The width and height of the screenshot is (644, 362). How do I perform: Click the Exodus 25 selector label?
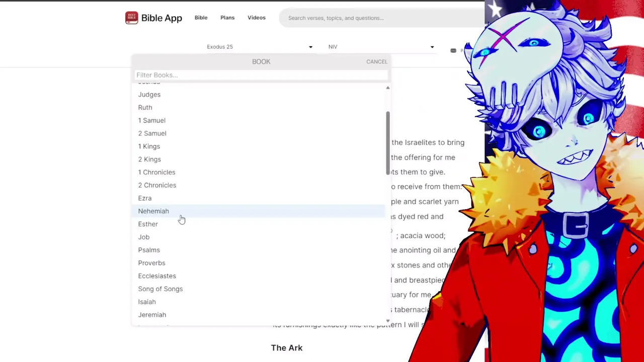point(220,47)
